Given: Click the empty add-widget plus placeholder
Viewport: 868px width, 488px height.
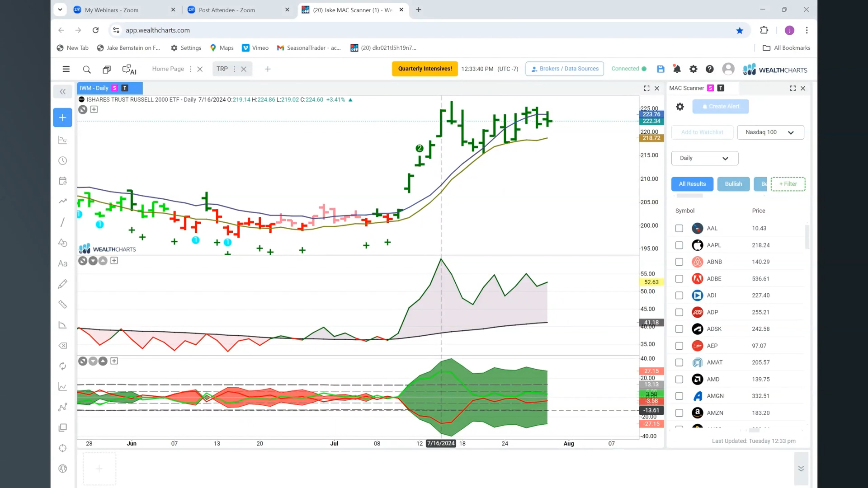Looking at the screenshot, I should tap(99, 469).
